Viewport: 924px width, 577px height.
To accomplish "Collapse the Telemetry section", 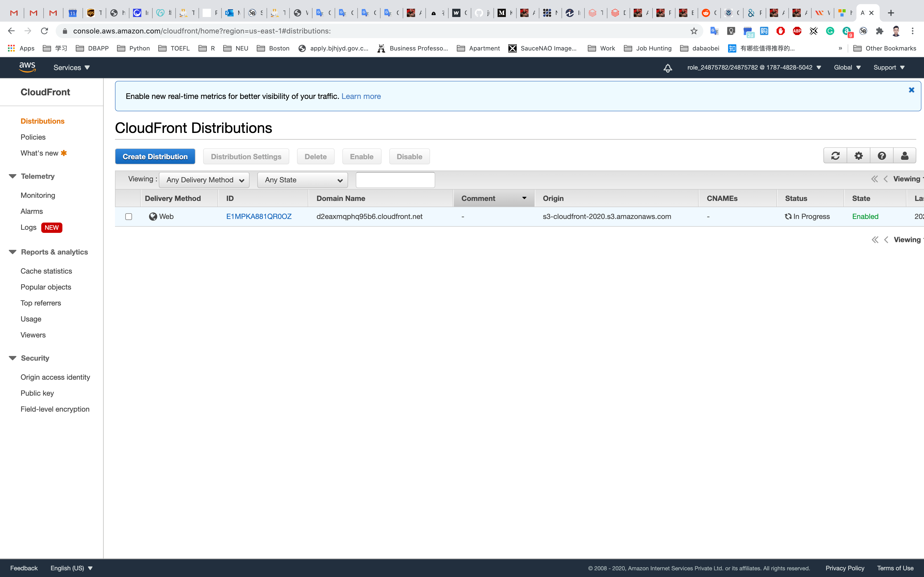I will tap(13, 176).
